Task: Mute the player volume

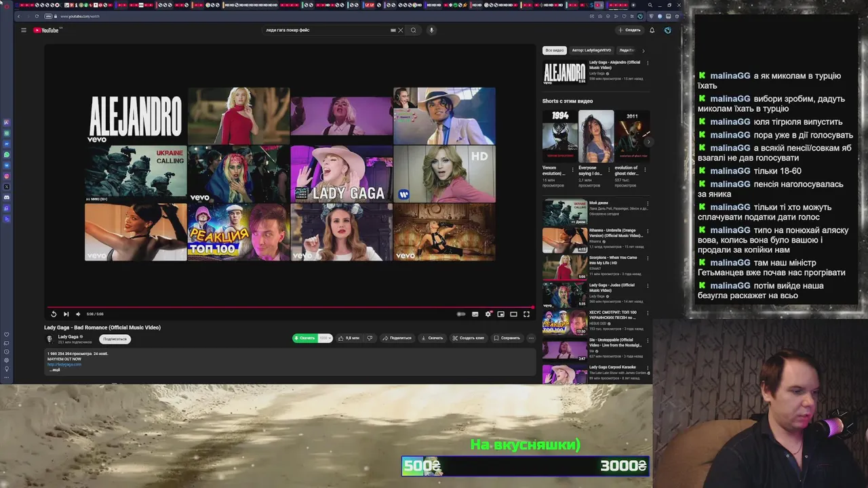Action: click(78, 314)
